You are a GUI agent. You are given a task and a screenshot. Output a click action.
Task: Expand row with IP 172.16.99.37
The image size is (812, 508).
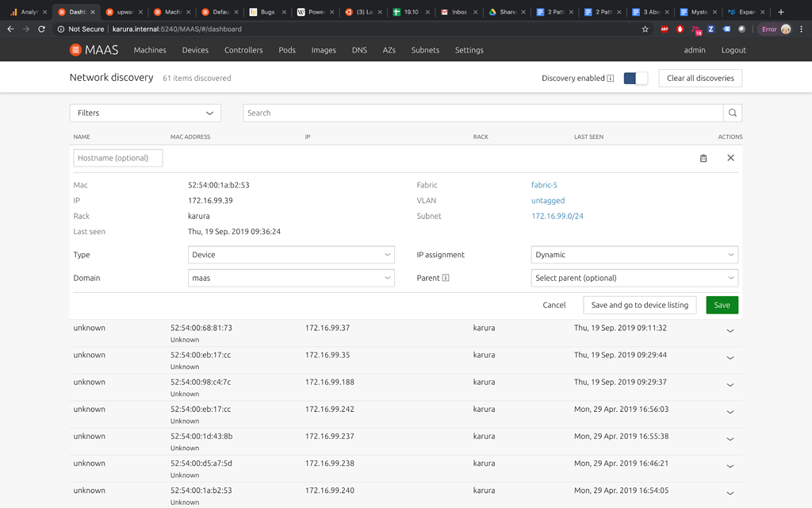pyautogui.click(x=730, y=331)
